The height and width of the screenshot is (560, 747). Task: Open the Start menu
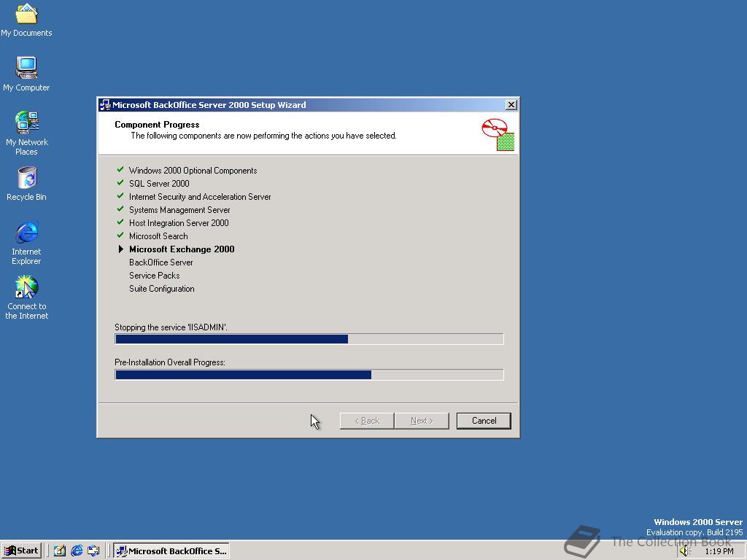(21, 551)
